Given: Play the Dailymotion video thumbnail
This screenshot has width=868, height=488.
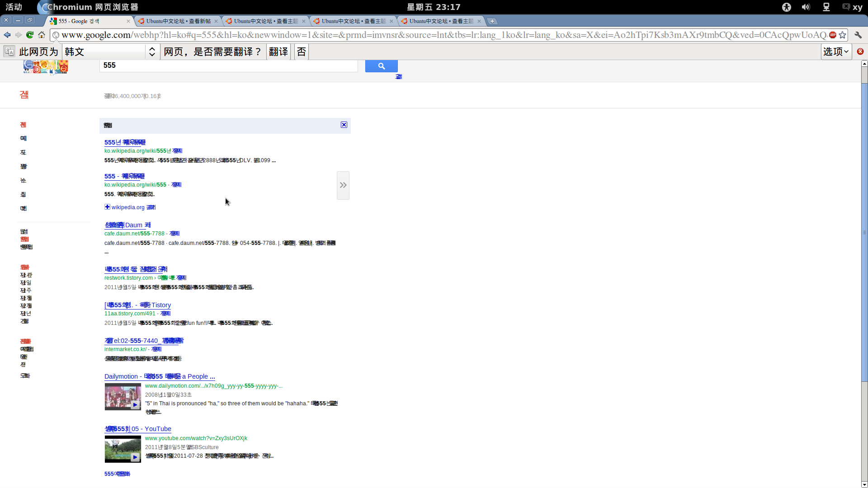Looking at the screenshot, I should 123,397.
